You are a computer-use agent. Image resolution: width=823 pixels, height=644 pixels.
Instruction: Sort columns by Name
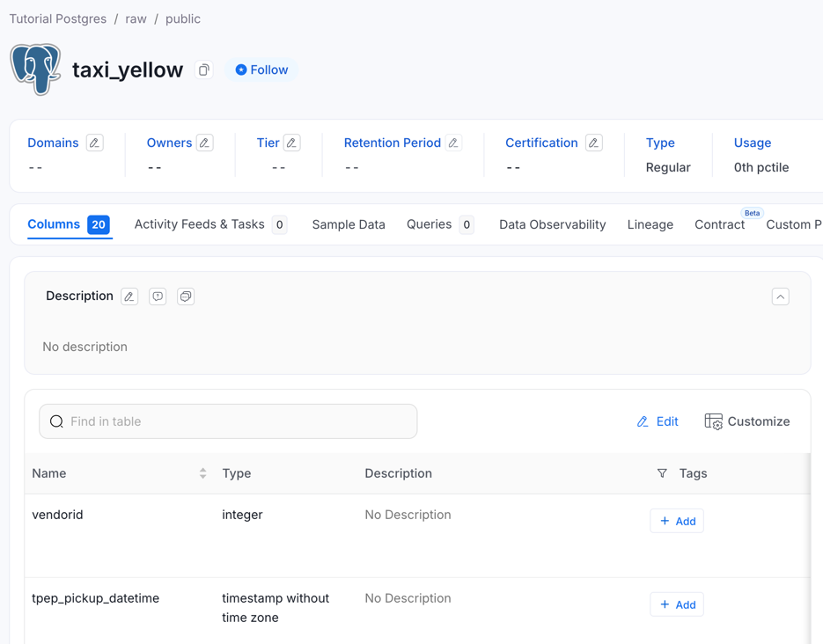(x=202, y=473)
